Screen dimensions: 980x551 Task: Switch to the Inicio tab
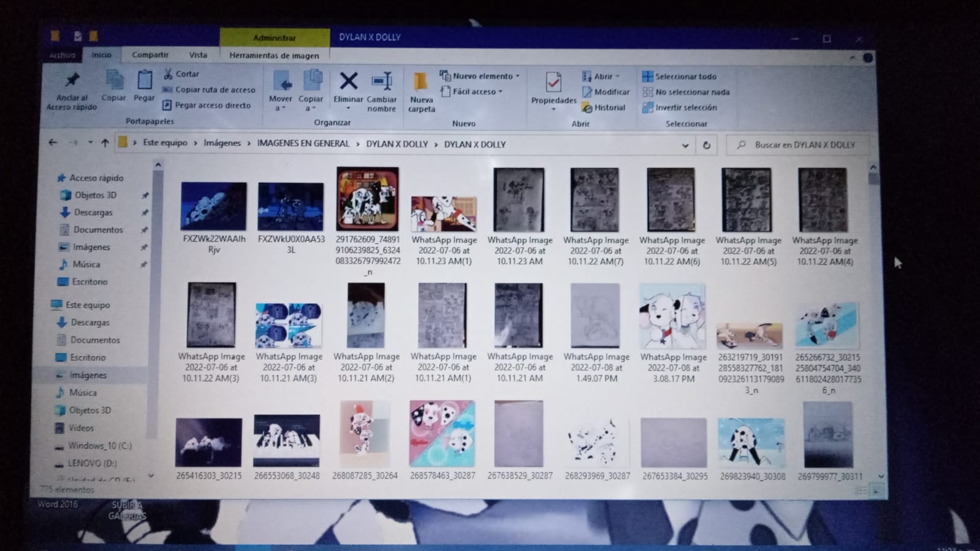(102, 55)
